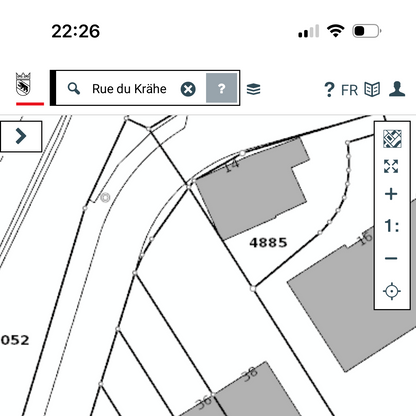Screen dimensions: 416x416
Task: Click the copyright circle symbol on the map
Action: click(x=105, y=198)
